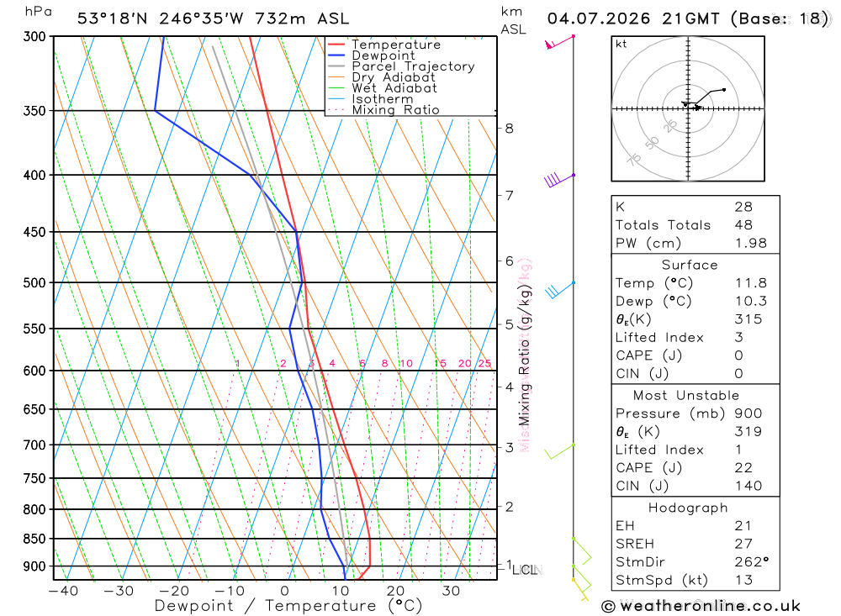Click the 'LCL' marker label
This screenshot has height=616, width=841.
click(525, 570)
